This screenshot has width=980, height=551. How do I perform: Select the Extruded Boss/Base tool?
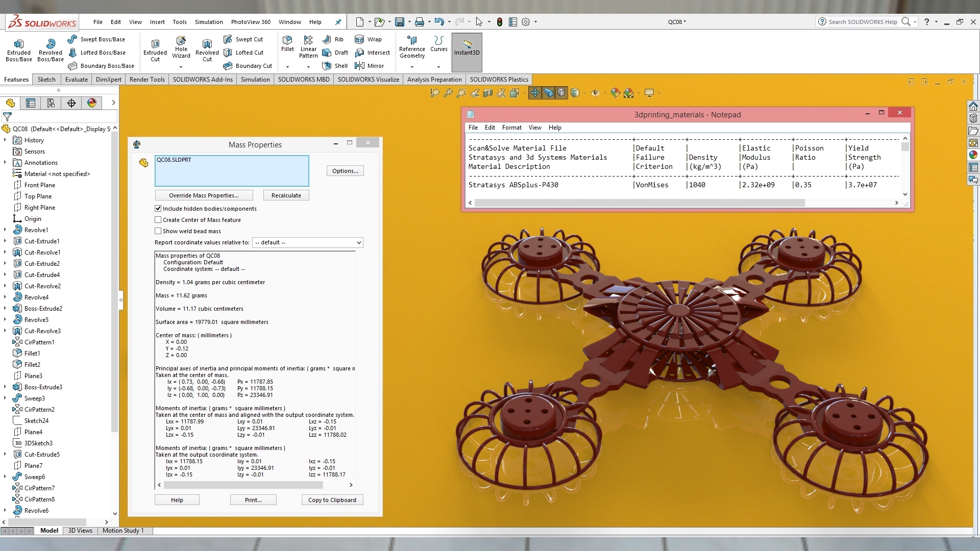point(19,50)
